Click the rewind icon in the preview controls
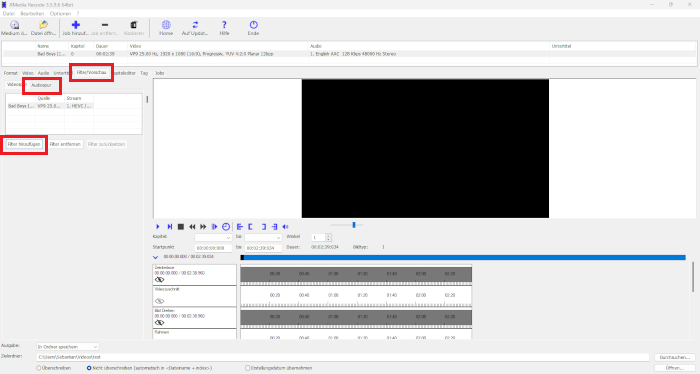Screen dimensions: 700x374 [192, 227]
